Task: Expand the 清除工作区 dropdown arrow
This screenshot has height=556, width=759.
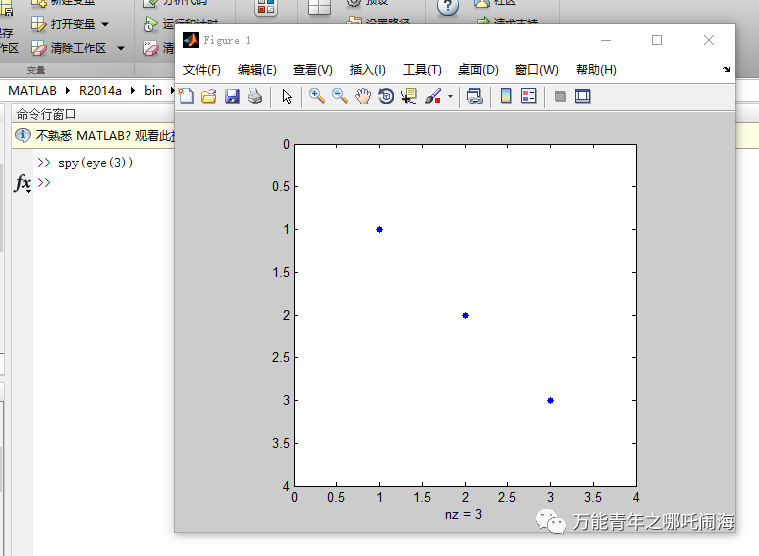Action: tap(121, 48)
